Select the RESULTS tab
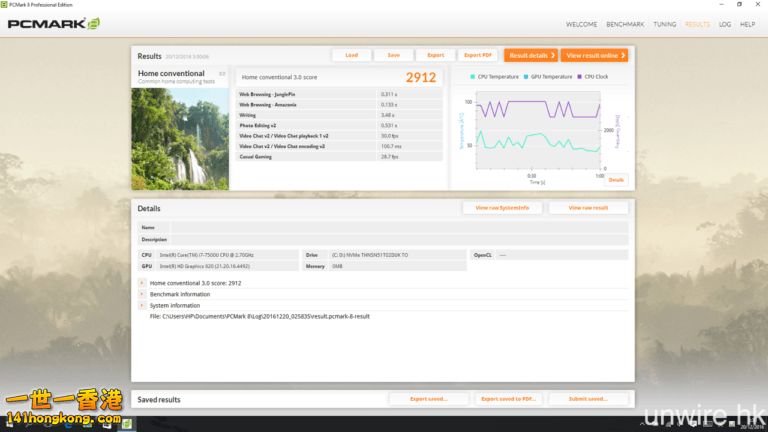 [697, 24]
